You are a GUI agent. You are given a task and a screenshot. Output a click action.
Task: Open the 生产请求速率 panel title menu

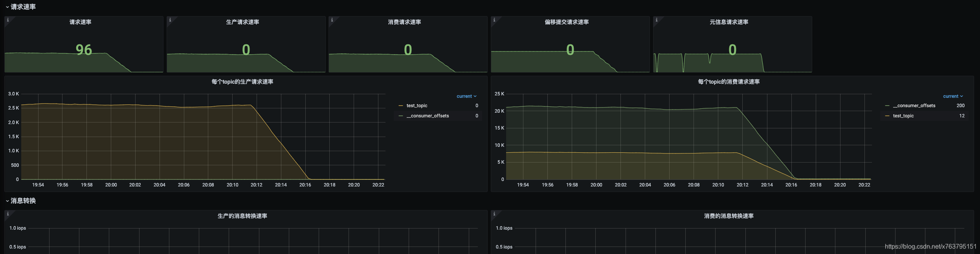tap(242, 22)
